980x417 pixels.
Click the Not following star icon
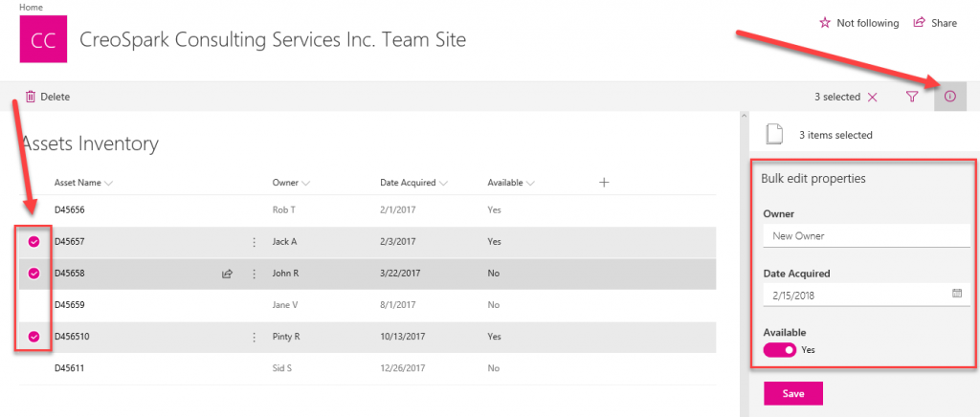tap(825, 23)
